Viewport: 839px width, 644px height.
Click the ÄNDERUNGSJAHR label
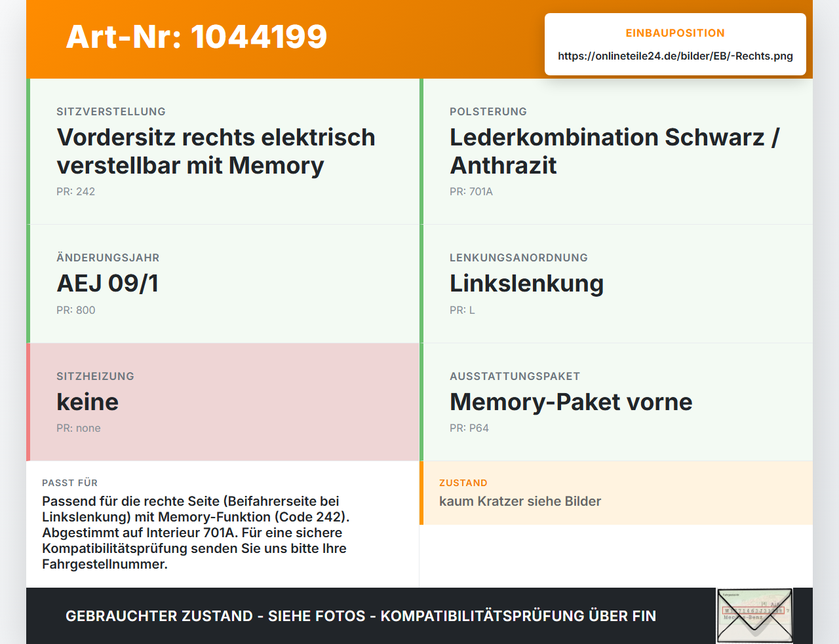pyautogui.click(x=108, y=258)
